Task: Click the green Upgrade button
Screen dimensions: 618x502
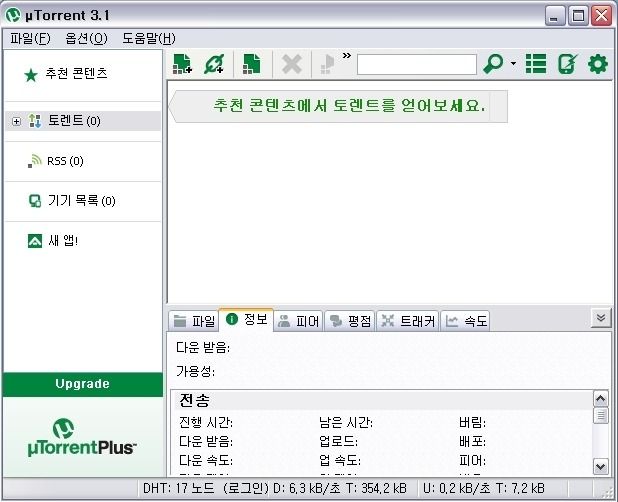Action: [x=82, y=384]
